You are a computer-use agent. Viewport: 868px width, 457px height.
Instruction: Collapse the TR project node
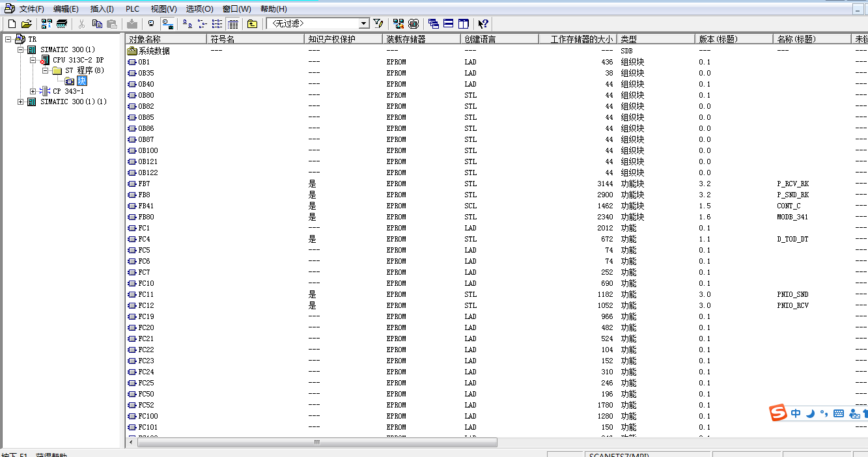click(x=8, y=39)
